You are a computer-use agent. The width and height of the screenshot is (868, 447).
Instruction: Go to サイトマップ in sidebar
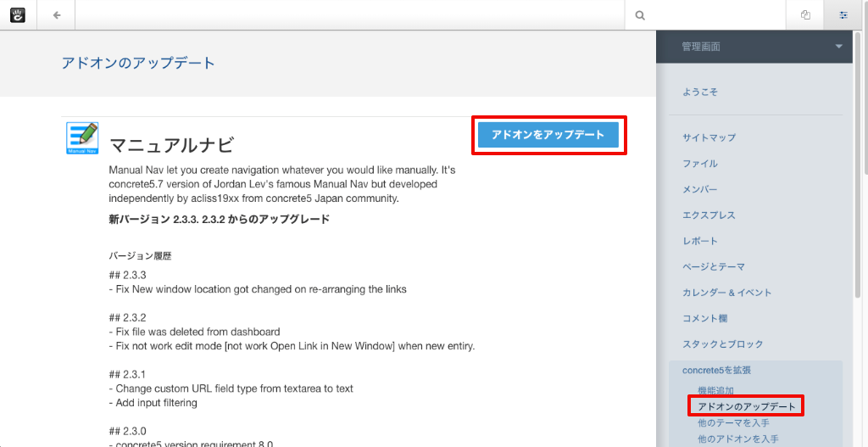pyautogui.click(x=709, y=137)
